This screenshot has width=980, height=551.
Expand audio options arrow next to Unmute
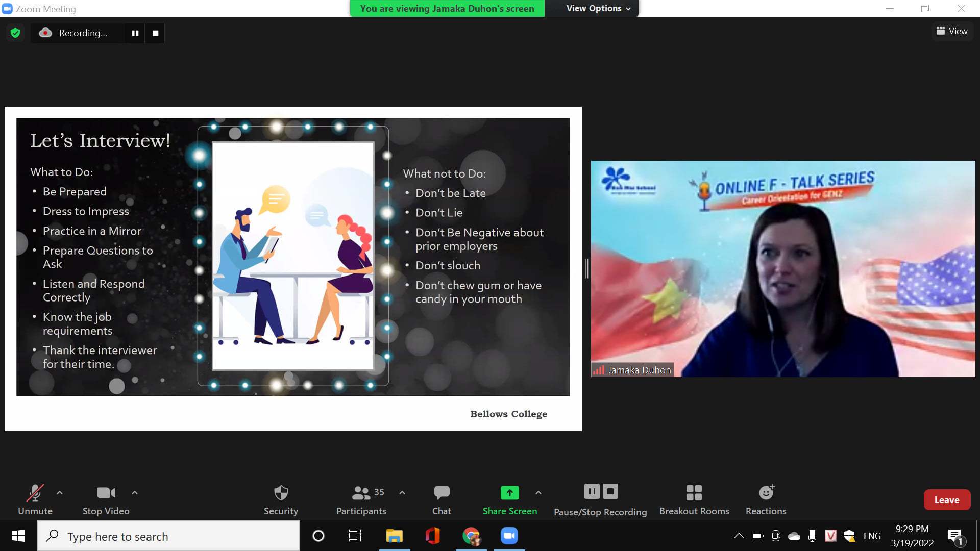60,493
